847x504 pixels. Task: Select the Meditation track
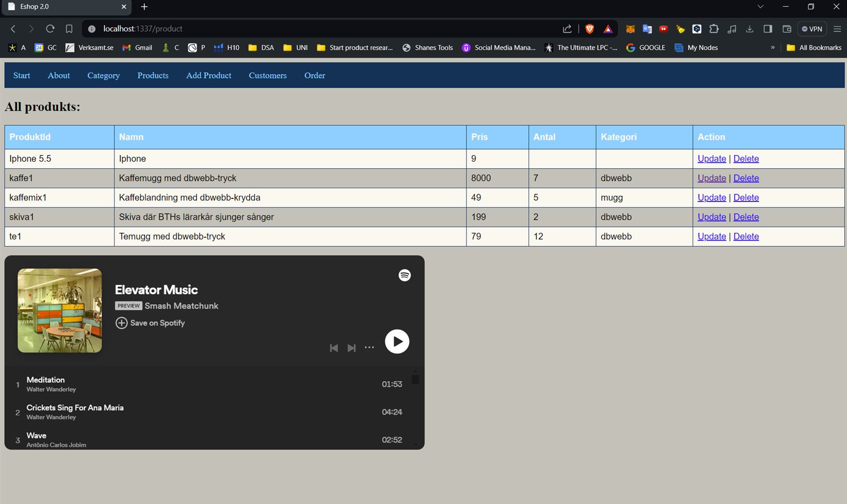pyautogui.click(x=214, y=384)
